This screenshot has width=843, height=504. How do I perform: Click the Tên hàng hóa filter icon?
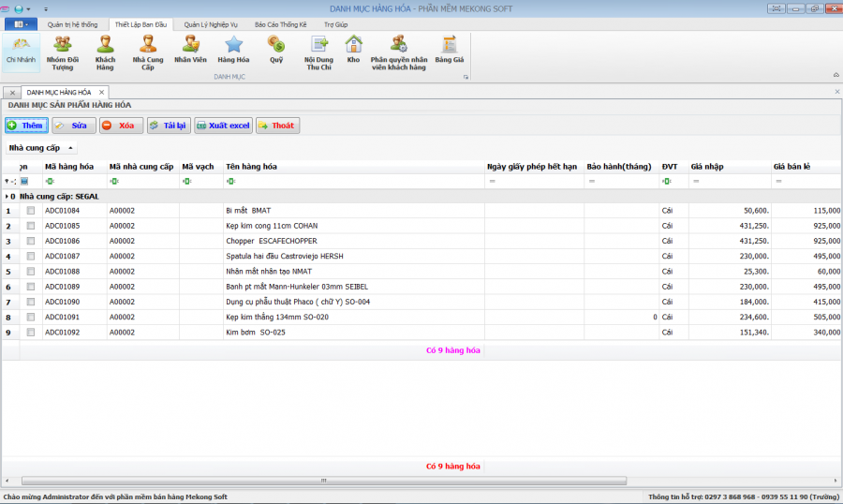pyautogui.click(x=230, y=181)
